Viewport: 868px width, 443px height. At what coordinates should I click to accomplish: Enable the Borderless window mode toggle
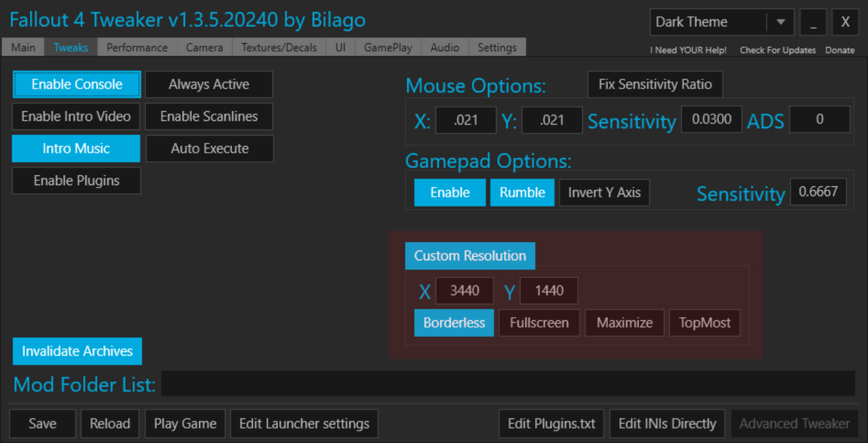pyautogui.click(x=454, y=323)
